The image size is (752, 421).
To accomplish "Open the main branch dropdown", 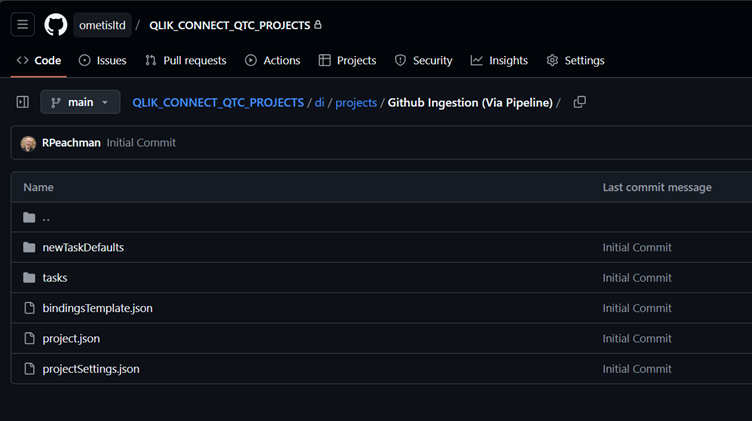I will pyautogui.click(x=80, y=102).
